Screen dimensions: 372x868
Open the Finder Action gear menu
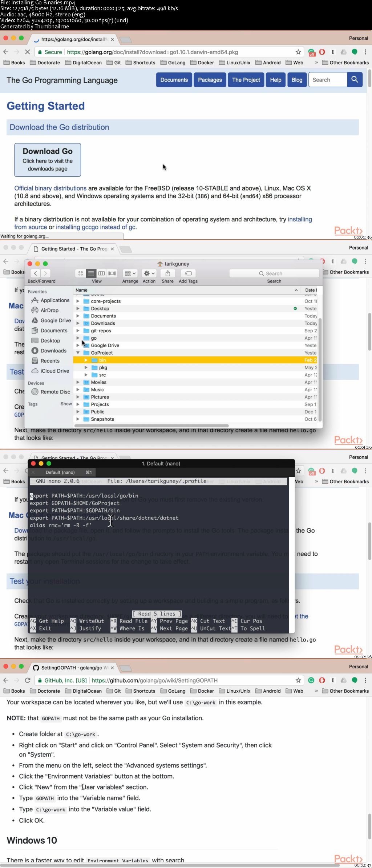[x=149, y=273]
